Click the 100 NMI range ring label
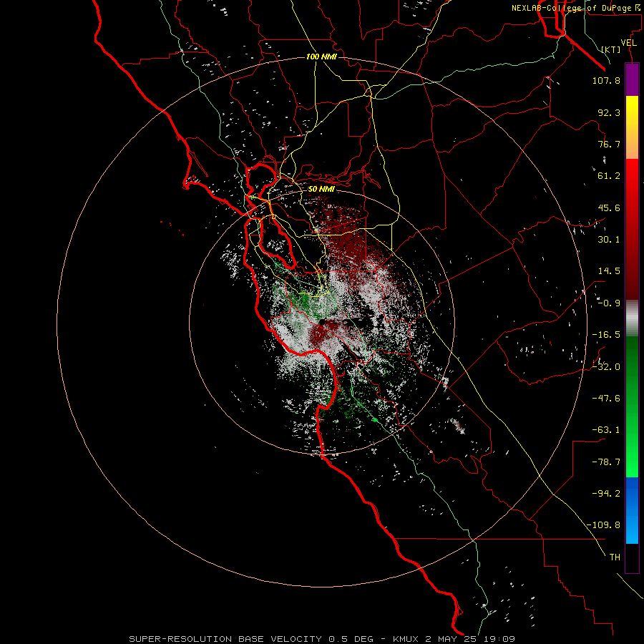The width and height of the screenshot is (644, 644). point(321,57)
